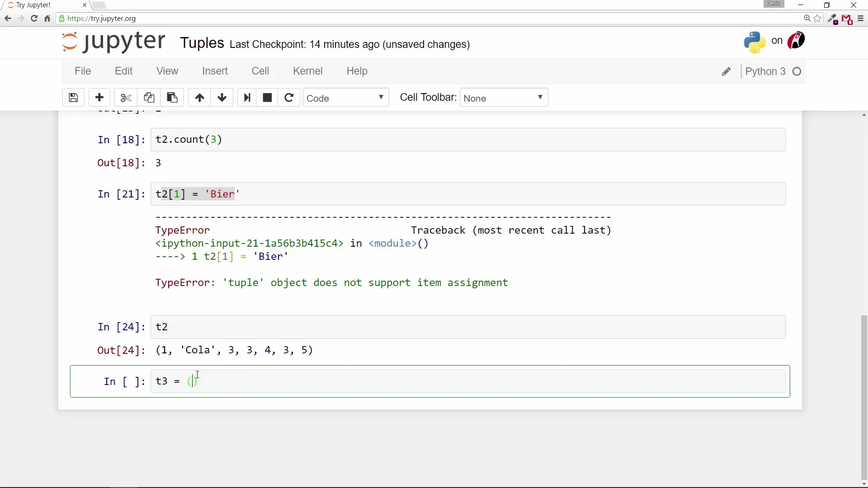Image resolution: width=868 pixels, height=488 pixels.
Task: Open the View menu
Action: pyautogui.click(x=167, y=71)
